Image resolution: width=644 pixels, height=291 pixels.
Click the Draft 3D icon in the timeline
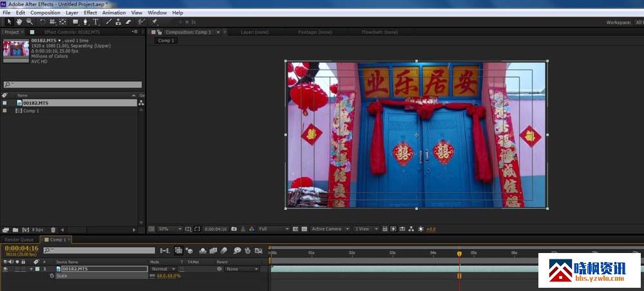click(x=189, y=250)
